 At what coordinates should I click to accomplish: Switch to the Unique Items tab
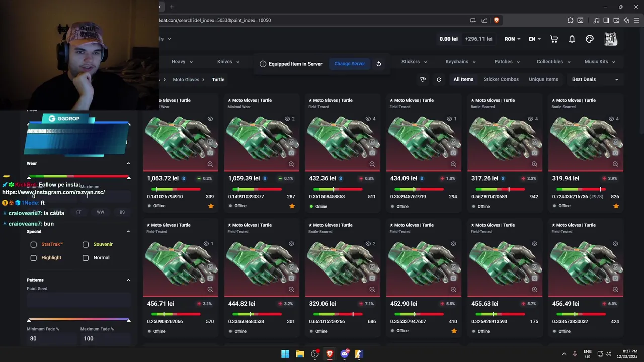click(x=543, y=79)
